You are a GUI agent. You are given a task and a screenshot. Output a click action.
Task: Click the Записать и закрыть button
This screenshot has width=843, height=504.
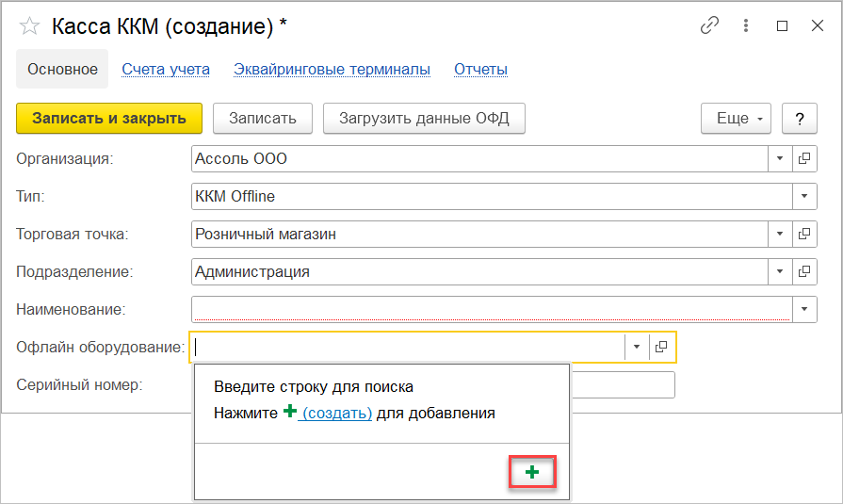(x=109, y=119)
